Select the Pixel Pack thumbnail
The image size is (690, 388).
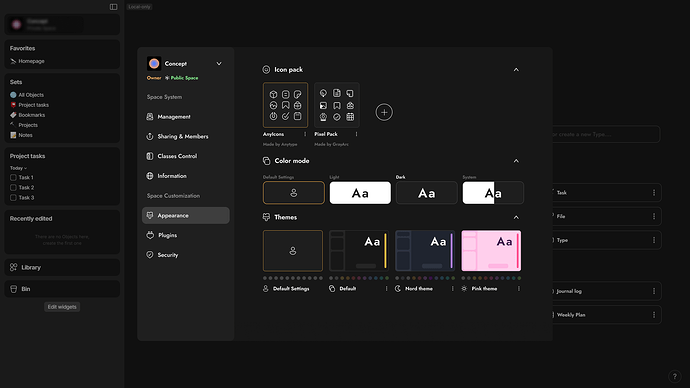(x=337, y=105)
